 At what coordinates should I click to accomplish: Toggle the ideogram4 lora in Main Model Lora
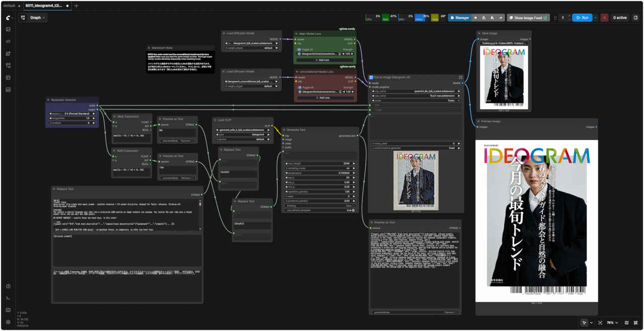299,54
